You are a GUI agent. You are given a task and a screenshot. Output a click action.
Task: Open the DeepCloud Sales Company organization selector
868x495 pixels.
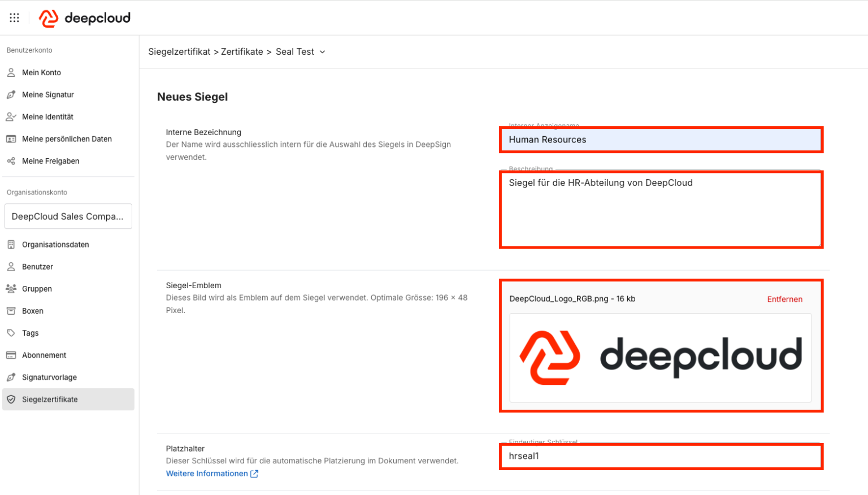click(x=68, y=216)
